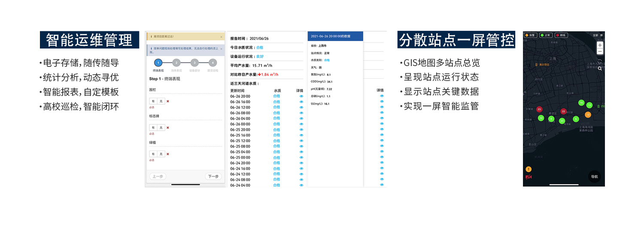This screenshot has height=229, width=644.
Task: Toggle the 正常 normal status filter
Action: 546,35
